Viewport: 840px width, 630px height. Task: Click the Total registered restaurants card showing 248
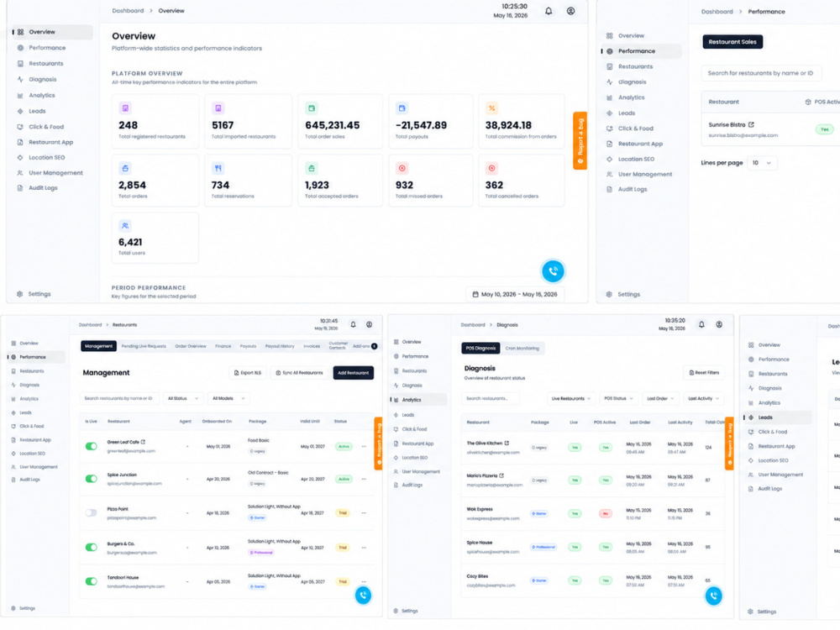tap(155, 121)
